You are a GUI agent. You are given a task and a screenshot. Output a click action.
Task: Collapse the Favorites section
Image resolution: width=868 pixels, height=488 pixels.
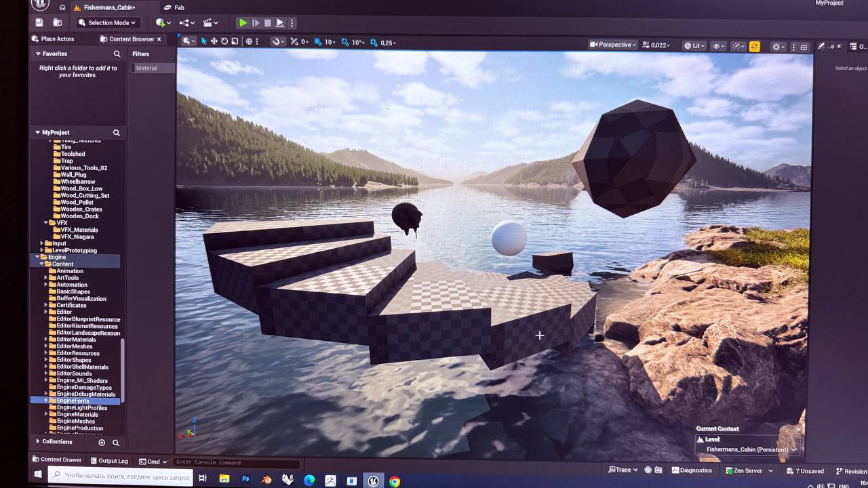point(37,54)
